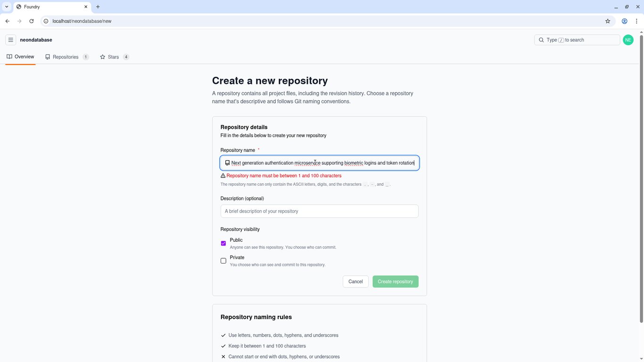
Task: Click the page vertical scrollbar
Action: tap(641, 179)
